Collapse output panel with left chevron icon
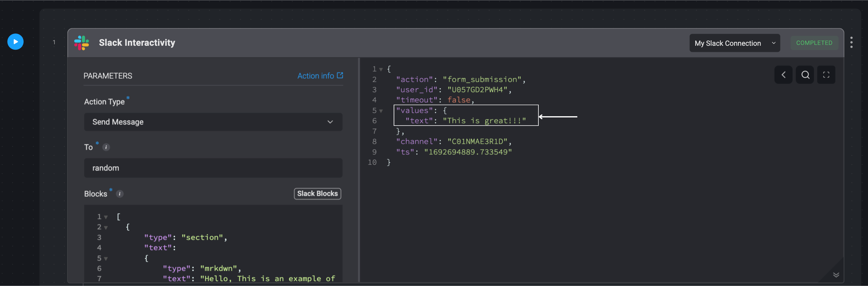The height and width of the screenshot is (286, 868). pos(783,75)
